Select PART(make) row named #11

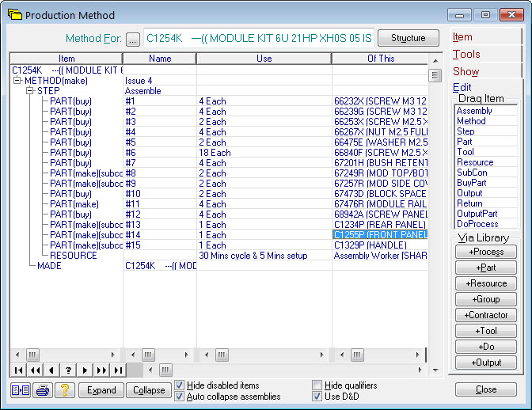tap(74, 204)
